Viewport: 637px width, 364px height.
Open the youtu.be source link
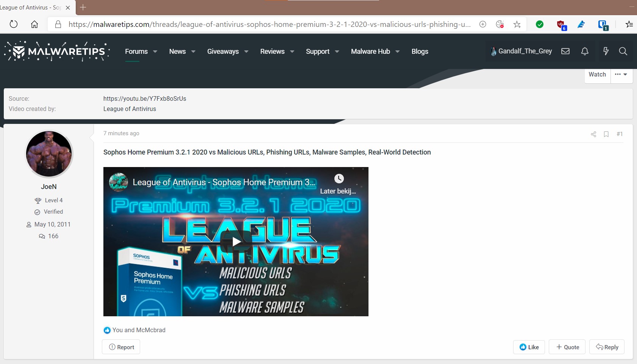(145, 98)
